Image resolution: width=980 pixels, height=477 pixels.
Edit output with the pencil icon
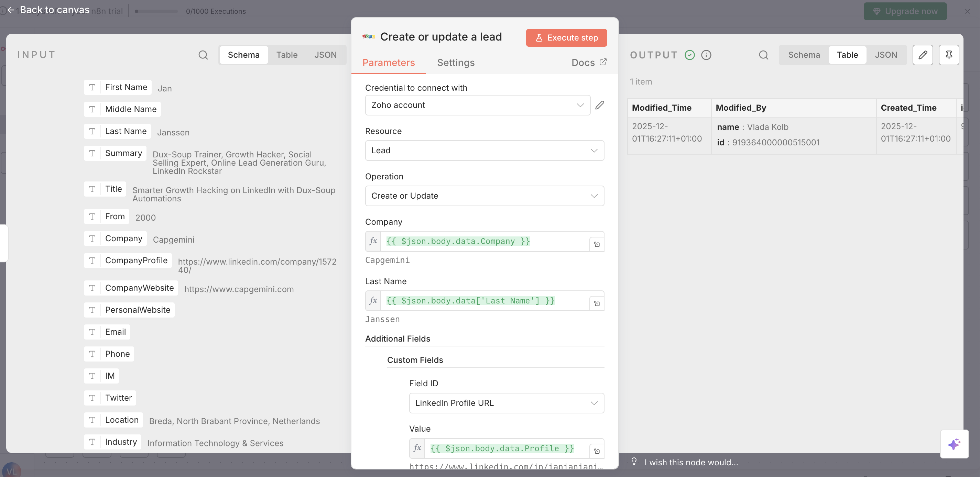coord(923,55)
